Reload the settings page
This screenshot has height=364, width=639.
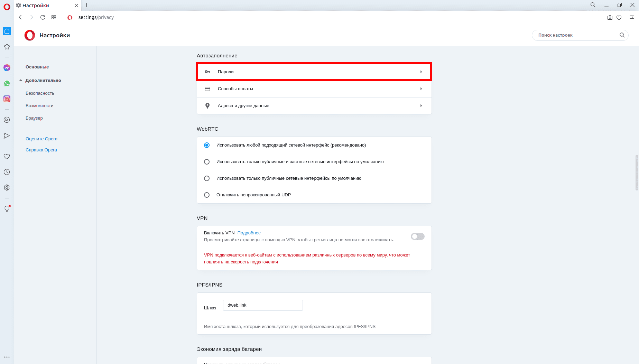point(43,17)
